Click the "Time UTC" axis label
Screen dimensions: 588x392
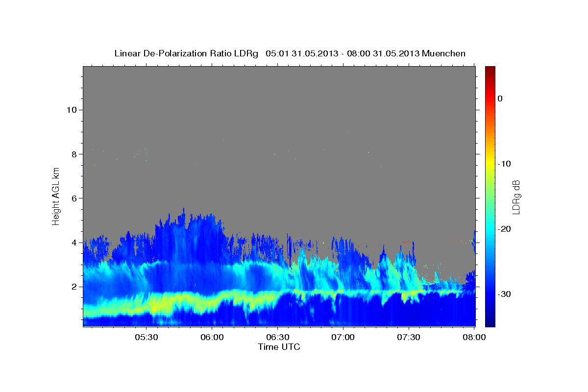coord(279,347)
